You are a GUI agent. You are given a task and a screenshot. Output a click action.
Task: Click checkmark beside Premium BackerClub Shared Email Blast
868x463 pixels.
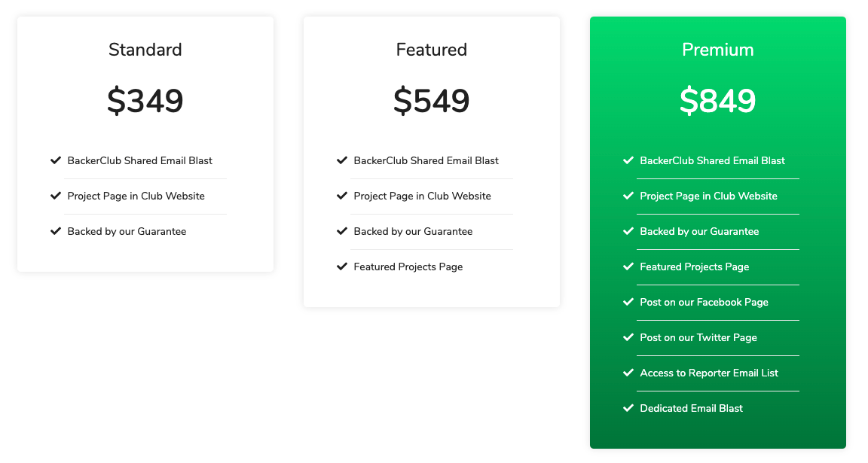pyautogui.click(x=628, y=160)
